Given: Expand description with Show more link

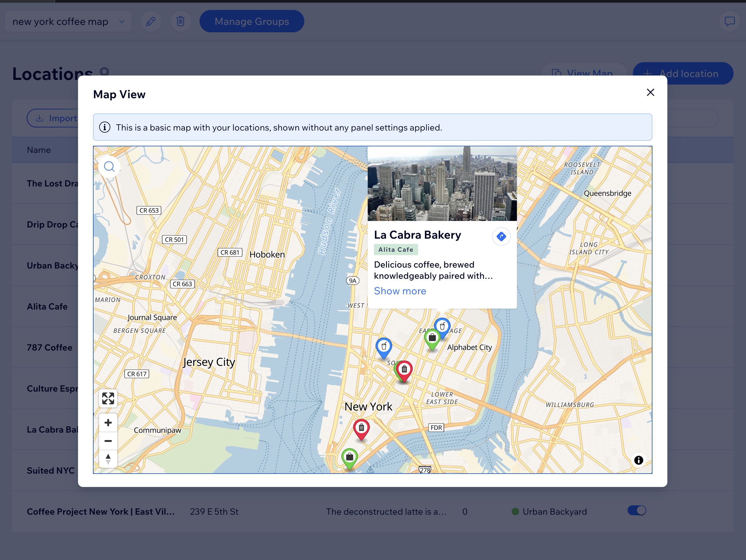Looking at the screenshot, I should tap(400, 291).
